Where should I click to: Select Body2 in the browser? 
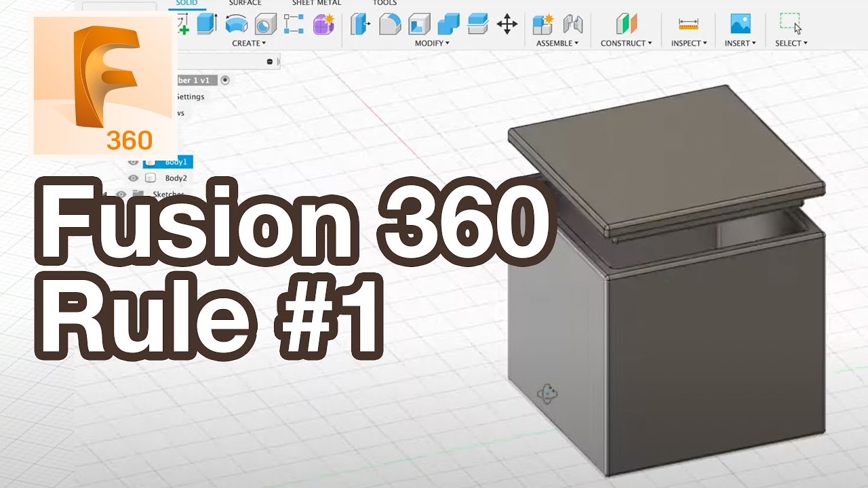[176, 178]
